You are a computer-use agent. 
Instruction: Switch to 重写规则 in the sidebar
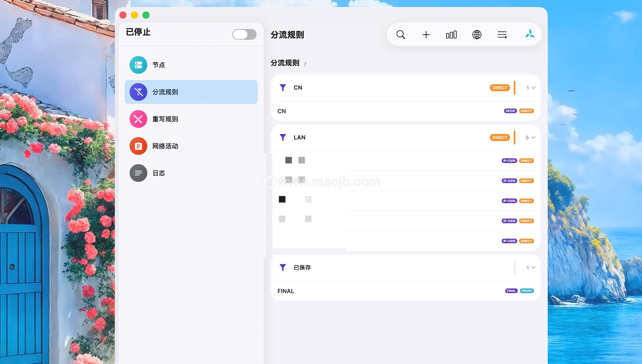(x=165, y=119)
